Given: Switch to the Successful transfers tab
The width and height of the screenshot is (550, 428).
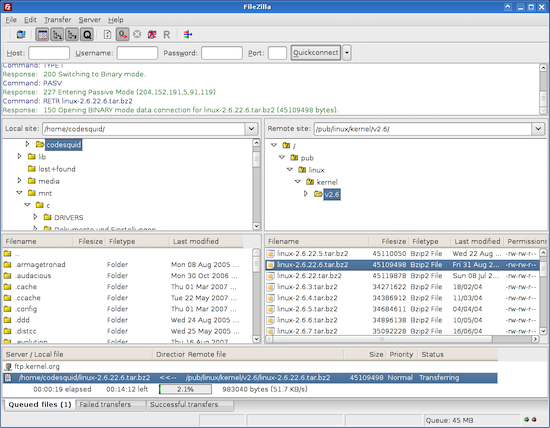Looking at the screenshot, I should pos(190,405).
